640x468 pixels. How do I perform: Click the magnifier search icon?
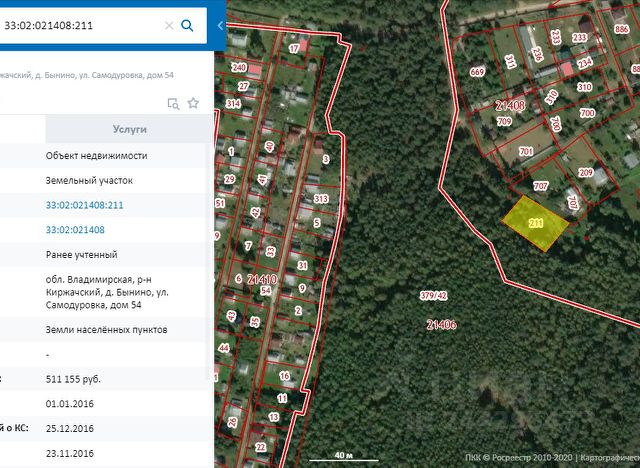tap(187, 26)
